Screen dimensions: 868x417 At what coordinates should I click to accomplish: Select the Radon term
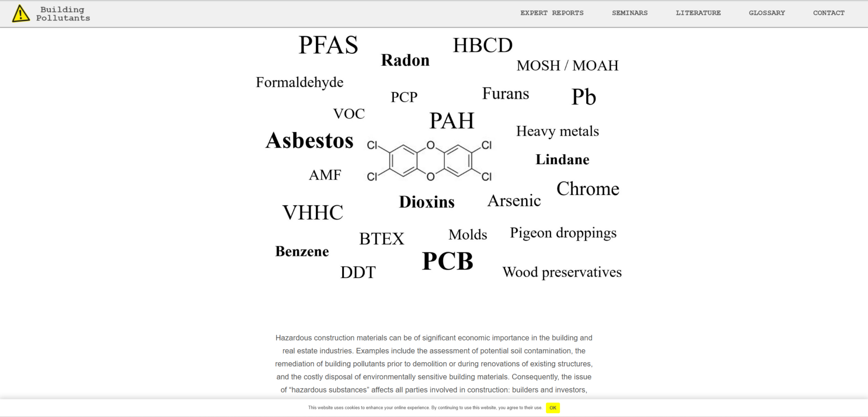tap(405, 60)
